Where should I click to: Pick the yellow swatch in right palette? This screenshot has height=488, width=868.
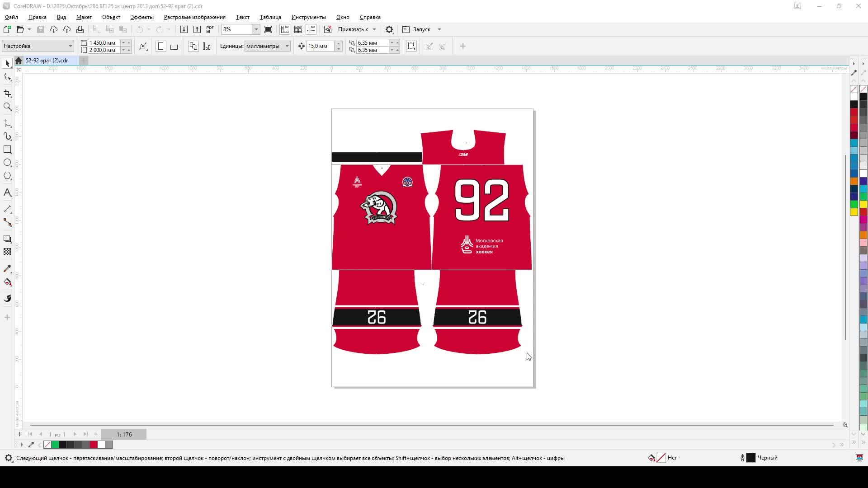click(854, 212)
